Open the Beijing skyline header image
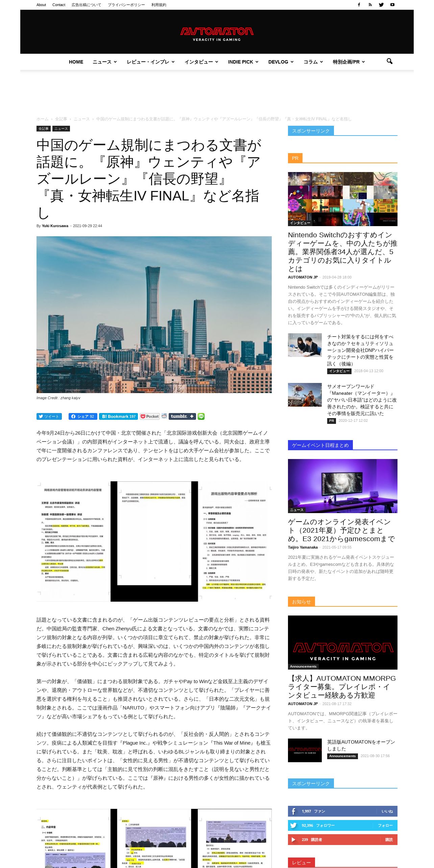This screenshot has width=434, height=868. [154, 314]
